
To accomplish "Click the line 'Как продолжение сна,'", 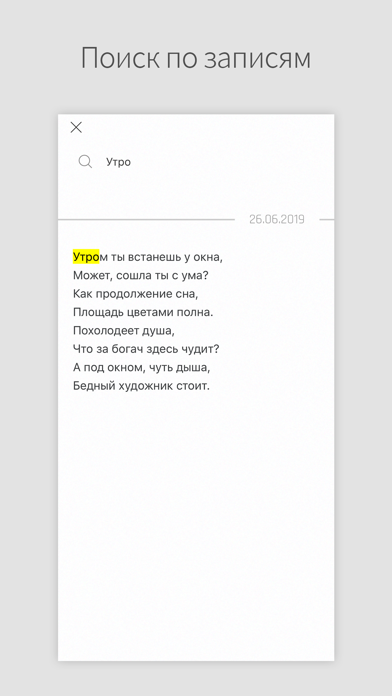I will (135, 294).
